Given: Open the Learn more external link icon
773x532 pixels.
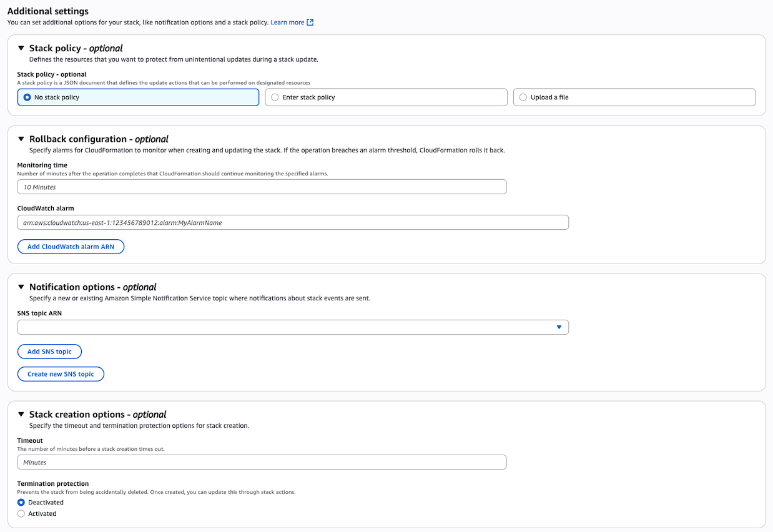Looking at the screenshot, I should (x=309, y=22).
